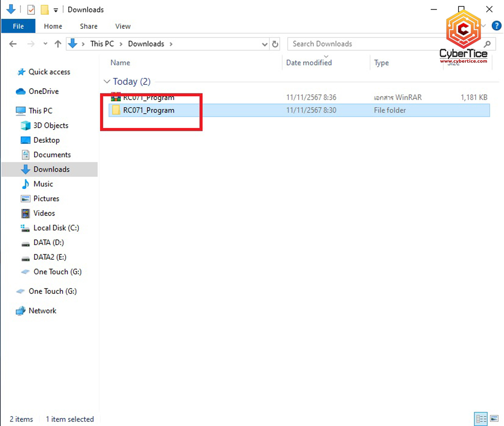Collapse the Today group
The width and height of the screenshot is (504, 426).
[x=107, y=82]
